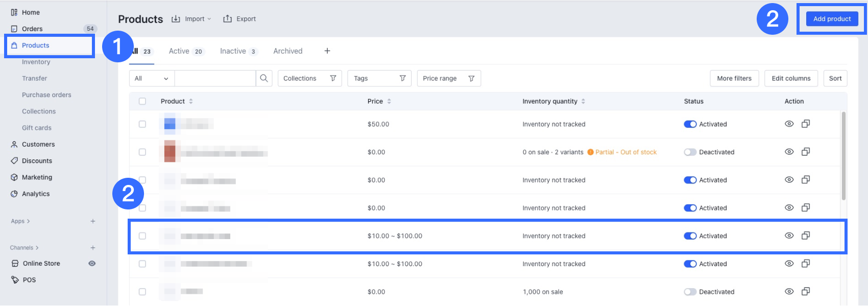The height and width of the screenshot is (306, 868).
Task: Select the 1,000 on sale product checkbox
Action: (x=142, y=292)
